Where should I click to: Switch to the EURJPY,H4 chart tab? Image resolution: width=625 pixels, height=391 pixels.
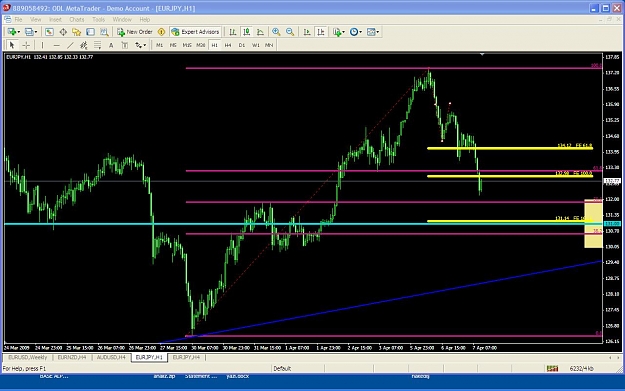(x=186, y=358)
